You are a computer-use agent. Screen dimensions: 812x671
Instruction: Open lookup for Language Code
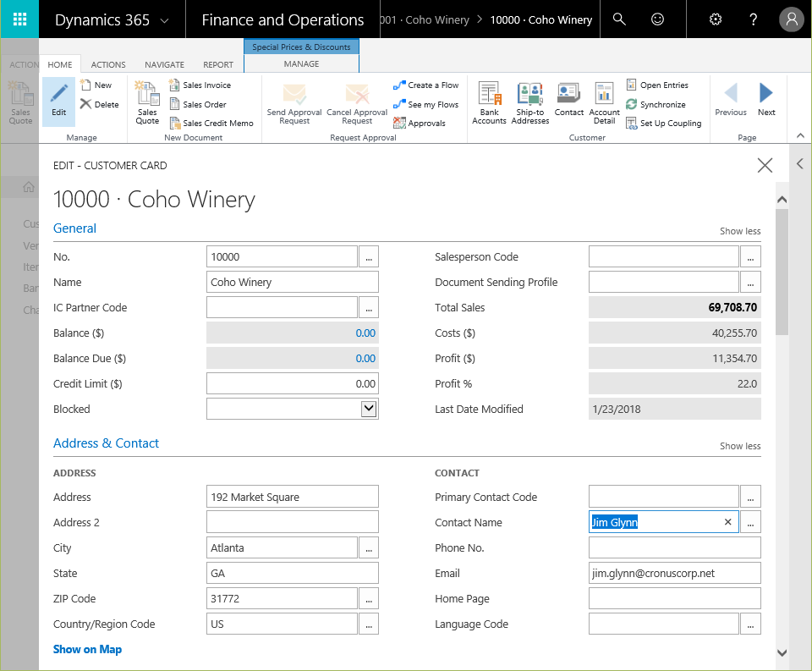(x=750, y=624)
